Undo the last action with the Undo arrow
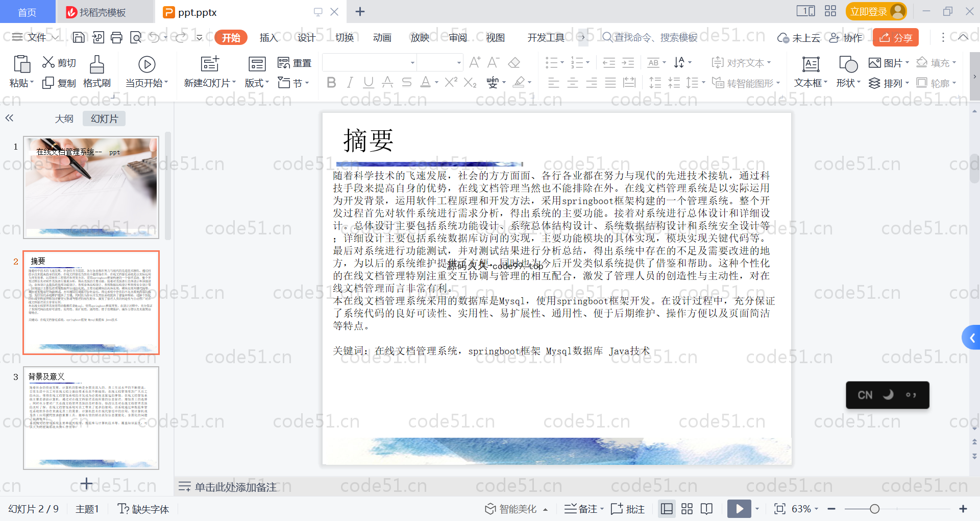Viewport: 980px width, 521px height. (155, 37)
